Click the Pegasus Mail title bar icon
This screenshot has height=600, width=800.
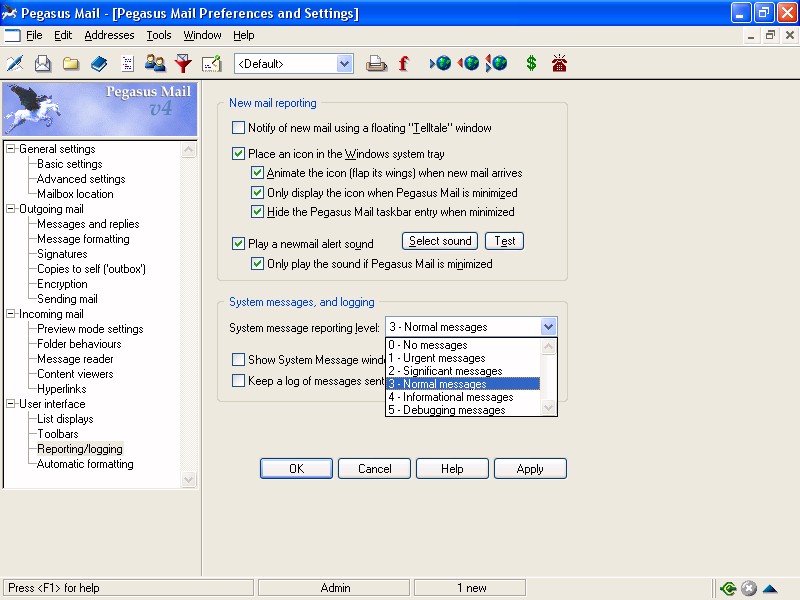(9, 13)
